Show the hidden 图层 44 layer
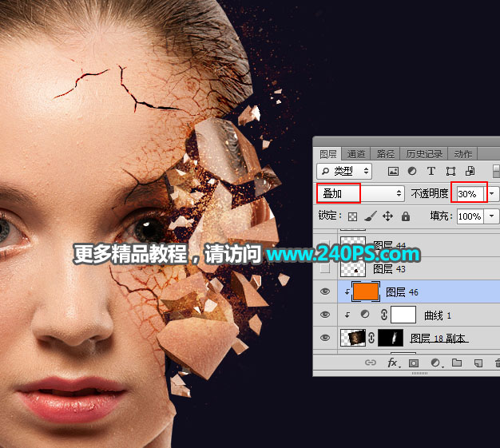The image size is (500, 448). click(x=325, y=245)
